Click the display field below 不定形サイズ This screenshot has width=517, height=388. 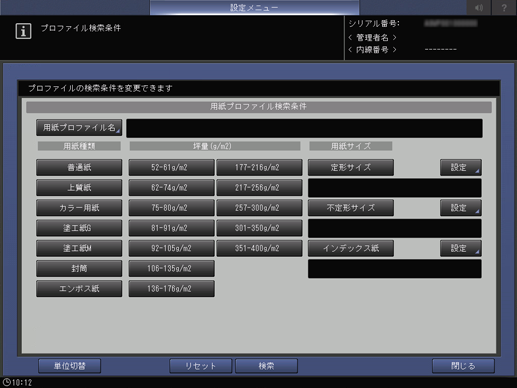(x=395, y=228)
